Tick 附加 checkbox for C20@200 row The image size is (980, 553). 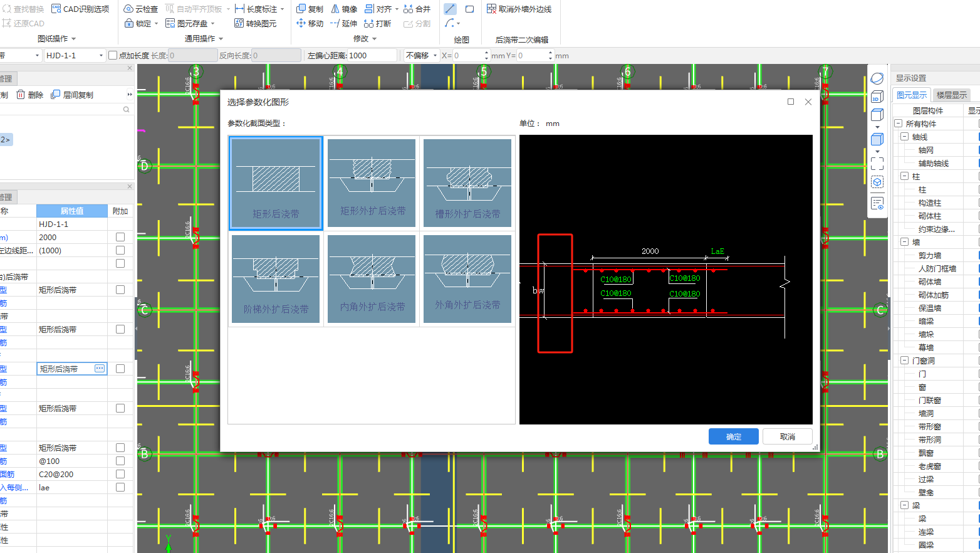coord(120,474)
